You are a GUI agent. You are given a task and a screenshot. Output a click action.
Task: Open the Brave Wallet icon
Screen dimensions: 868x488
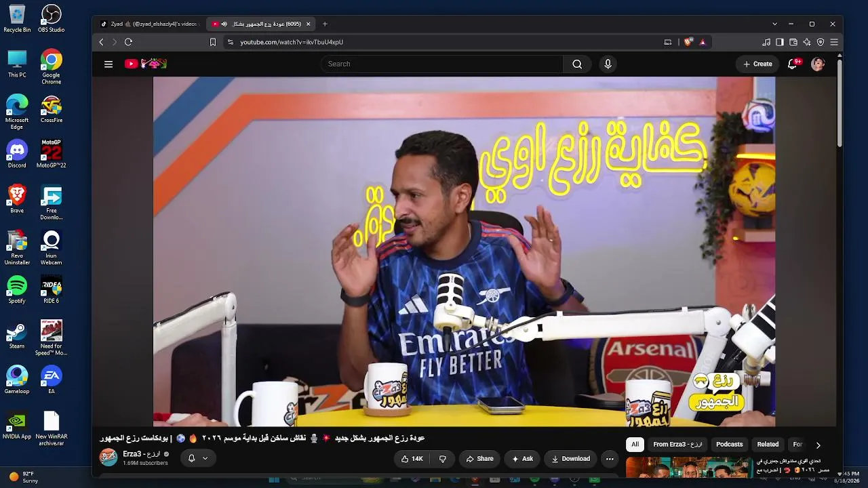[x=793, y=42]
